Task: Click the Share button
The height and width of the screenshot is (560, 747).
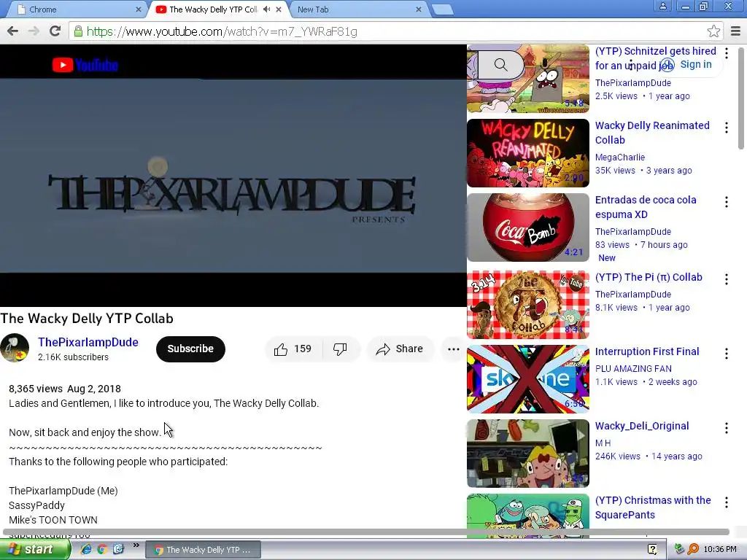Action: pos(400,349)
